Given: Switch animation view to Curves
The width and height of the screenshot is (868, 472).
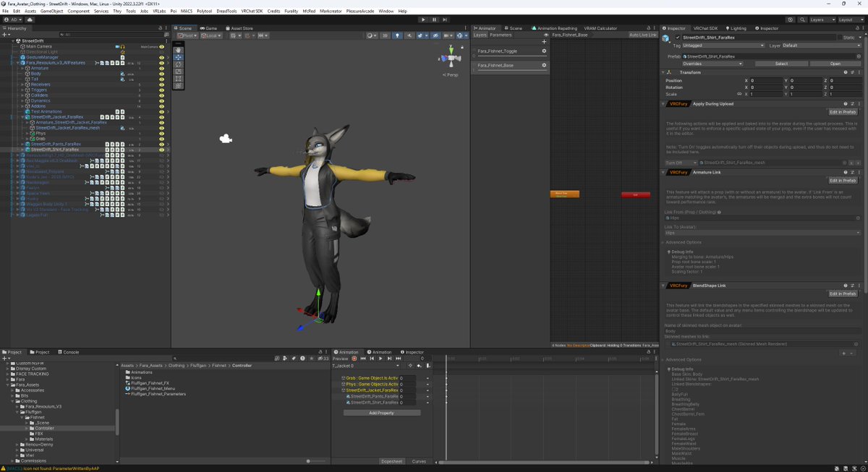Looking at the screenshot, I should (419, 461).
